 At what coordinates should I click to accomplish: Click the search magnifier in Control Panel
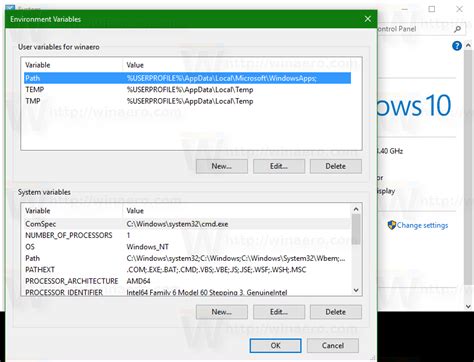pos(457,29)
